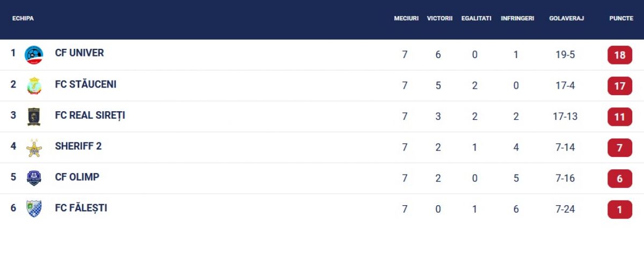Click the PUNCTE column header

[621, 18]
